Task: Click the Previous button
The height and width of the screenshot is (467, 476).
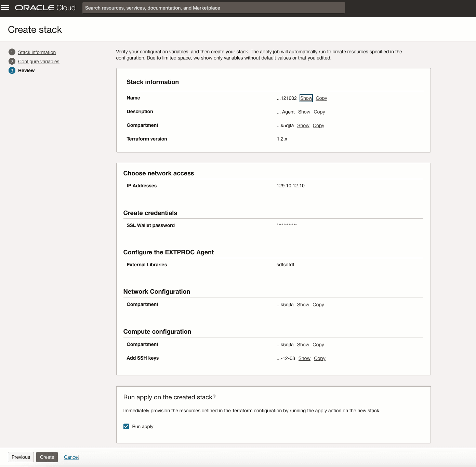Action: [x=21, y=457]
